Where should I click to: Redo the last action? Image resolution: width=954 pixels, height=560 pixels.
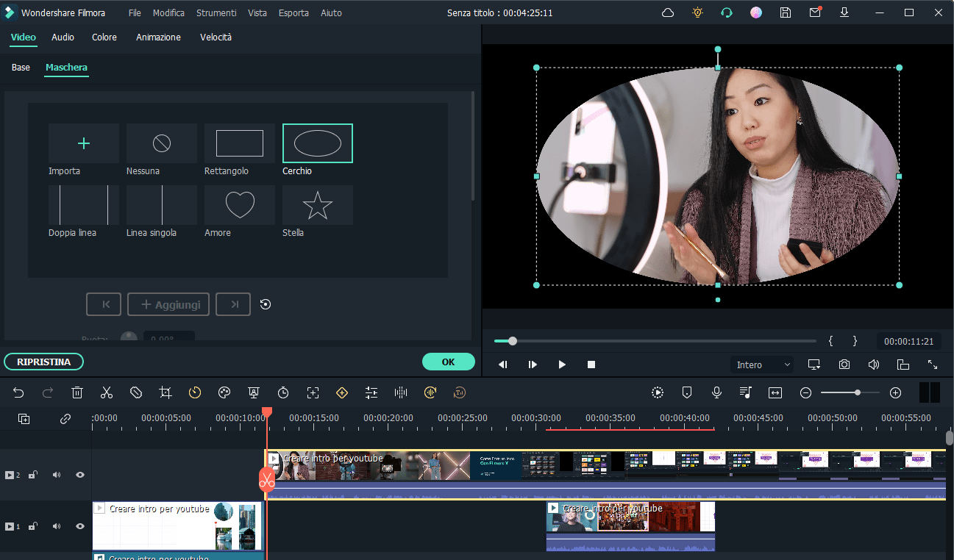click(x=48, y=393)
